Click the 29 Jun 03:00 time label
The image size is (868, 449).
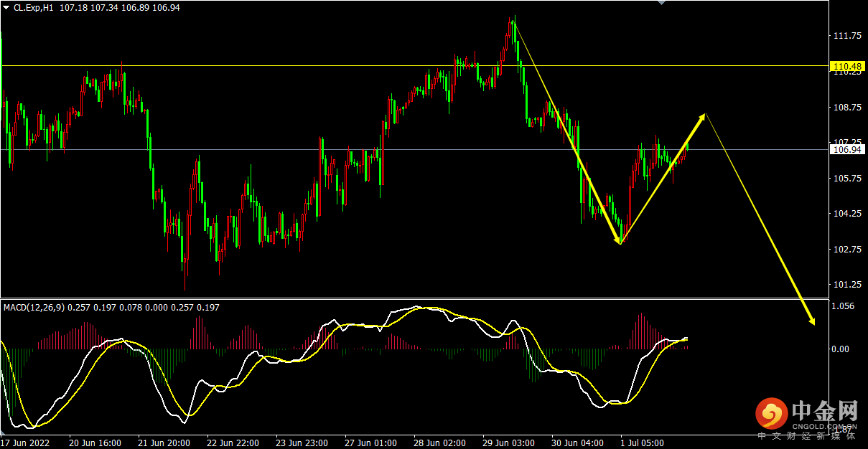510,443
